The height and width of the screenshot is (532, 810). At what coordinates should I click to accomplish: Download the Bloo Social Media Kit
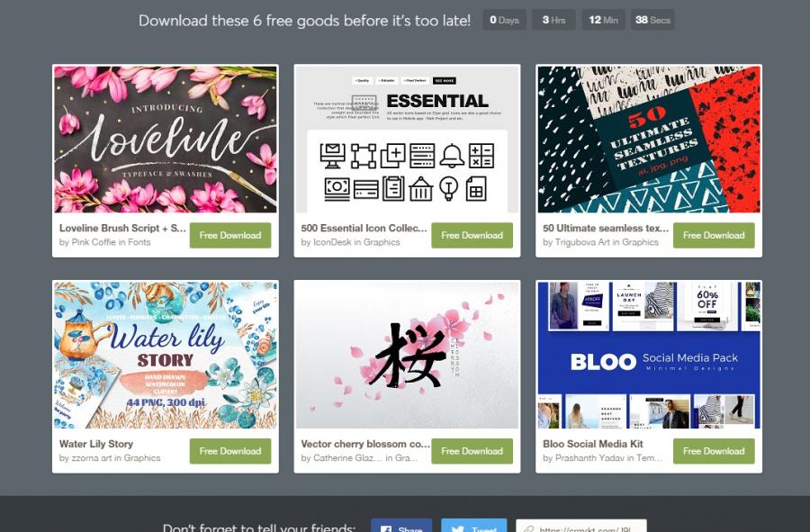[714, 451]
